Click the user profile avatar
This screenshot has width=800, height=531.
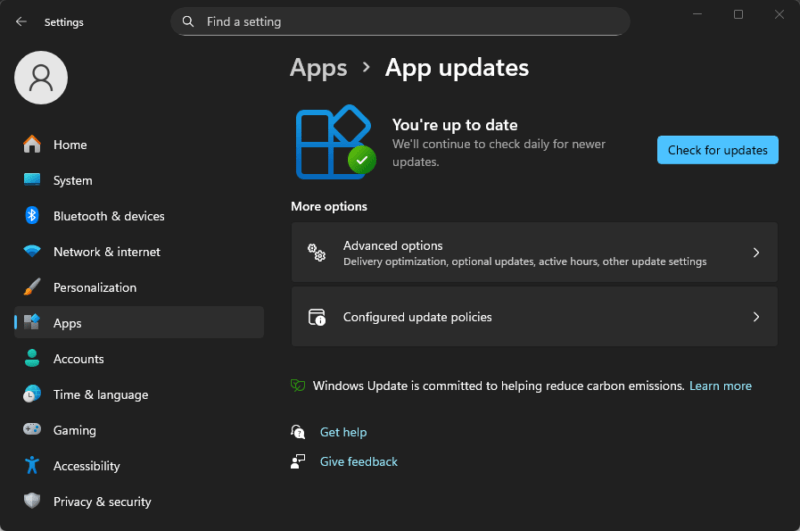[41, 78]
